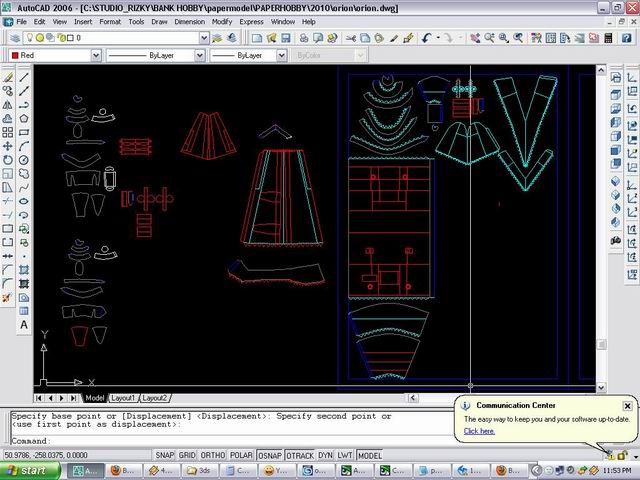Open the Format menu

tap(110, 22)
